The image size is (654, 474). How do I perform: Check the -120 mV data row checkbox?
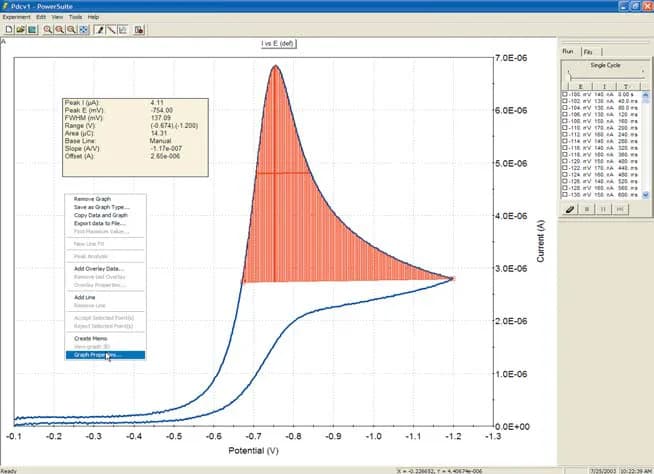click(565, 161)
